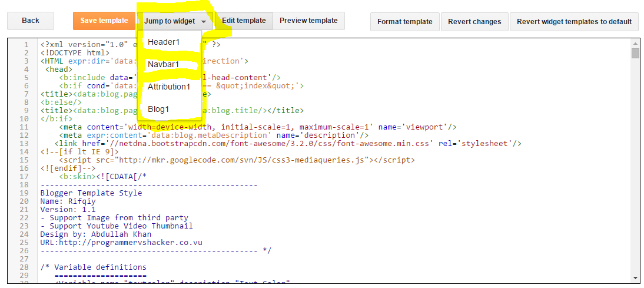Viewport: 644px width, 288px height.
Task: Click 'Support Image from third party' line
Action: coord(114,217)
